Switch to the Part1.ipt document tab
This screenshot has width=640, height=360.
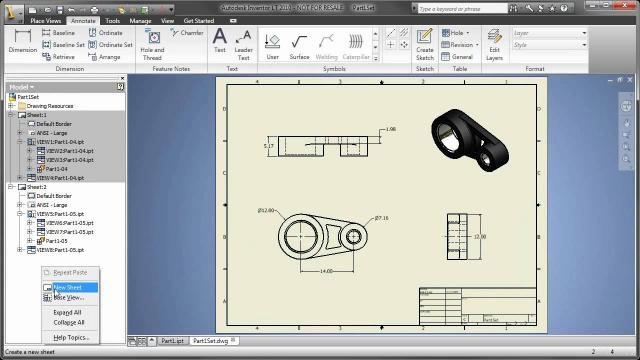point(172,340)
